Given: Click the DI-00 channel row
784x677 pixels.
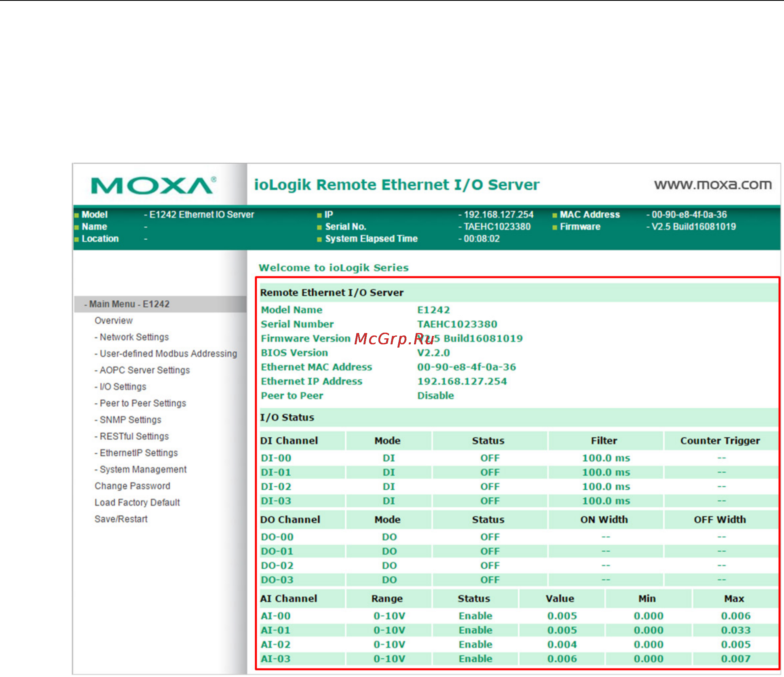Looking at the screenshot, I should click(519, 458).
